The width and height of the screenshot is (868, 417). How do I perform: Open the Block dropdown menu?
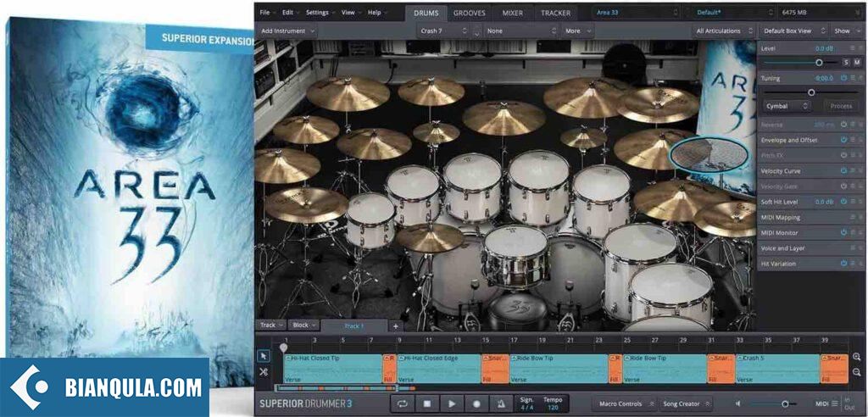304,325
